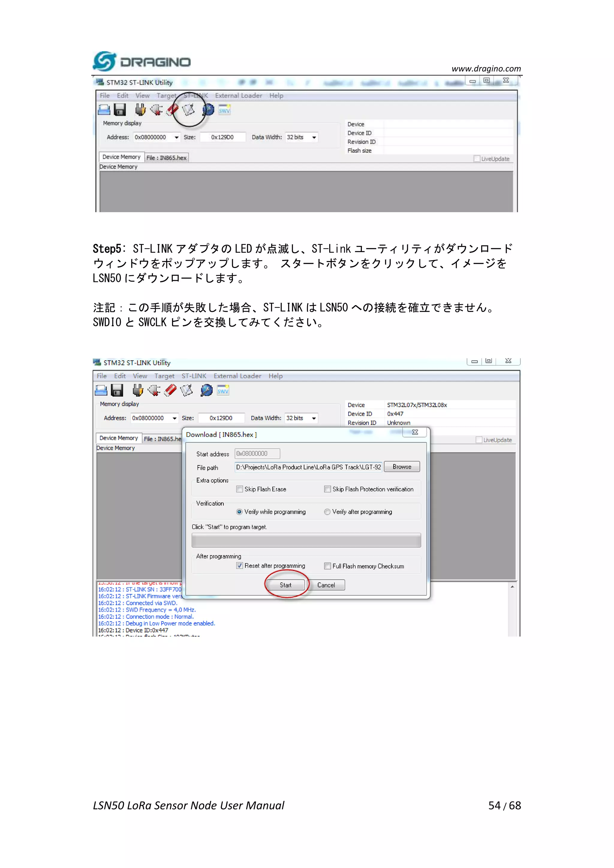Click red eraser icon in lower window toolbar
The height and width of the screenshot is (868, 614).
pos(170,390)
